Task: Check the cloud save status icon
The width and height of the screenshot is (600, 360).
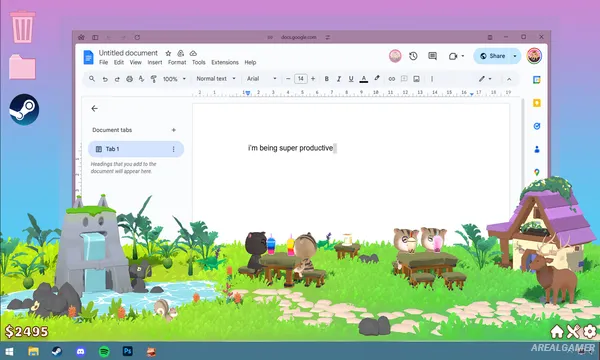Action: point(193,53)
